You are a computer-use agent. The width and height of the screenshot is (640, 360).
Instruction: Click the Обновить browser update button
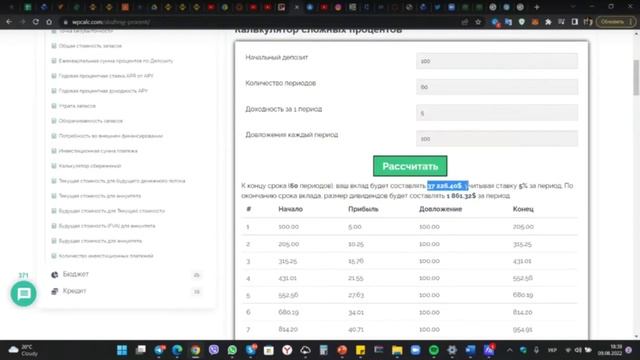616,22
